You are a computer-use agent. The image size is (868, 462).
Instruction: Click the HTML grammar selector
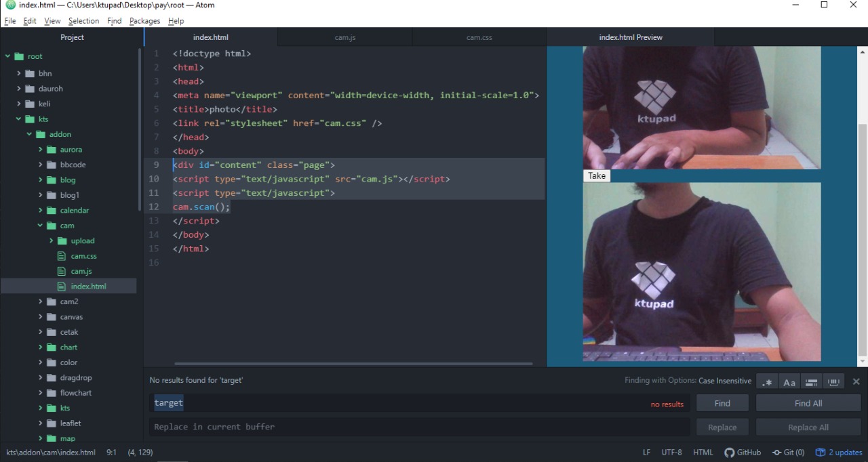tap(703, 452)
